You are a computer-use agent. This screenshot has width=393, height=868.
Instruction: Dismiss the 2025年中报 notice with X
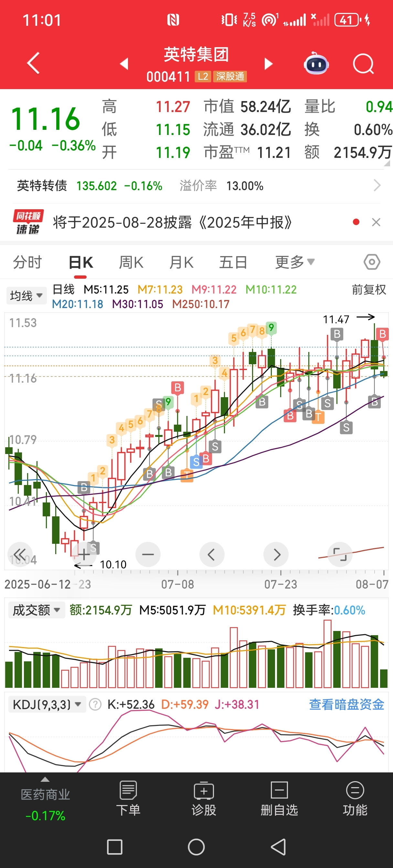tap(376, 222)
